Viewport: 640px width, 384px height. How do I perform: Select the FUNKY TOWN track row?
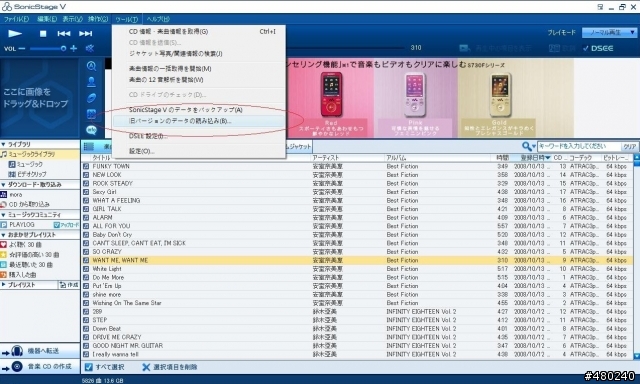[x=357, y=166]
